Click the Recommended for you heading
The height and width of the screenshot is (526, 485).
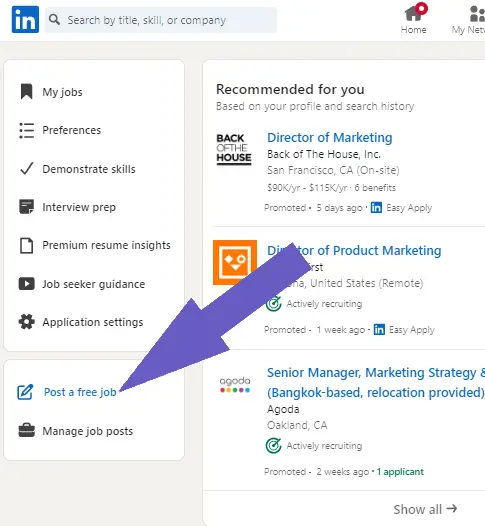tap(290, 89)
